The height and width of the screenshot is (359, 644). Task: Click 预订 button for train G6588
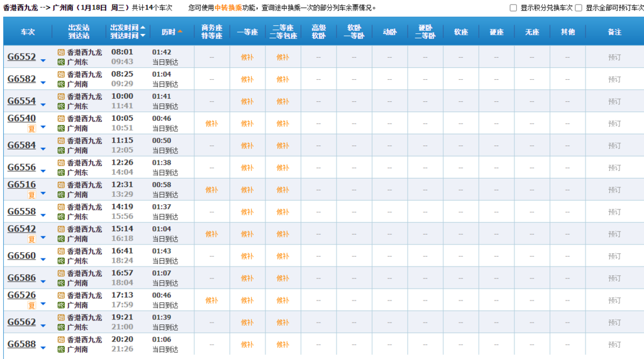pyautogui.click(x=614, y=345)
